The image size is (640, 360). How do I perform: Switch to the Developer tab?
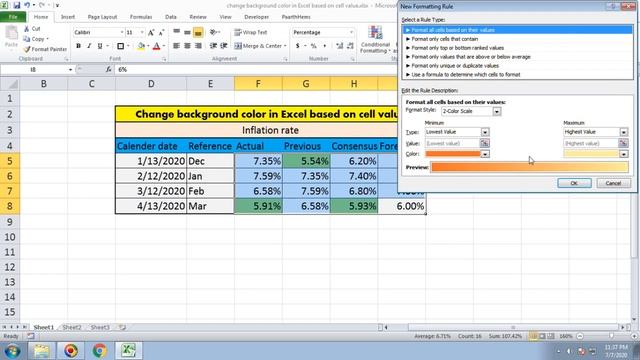tap(257, 17)
